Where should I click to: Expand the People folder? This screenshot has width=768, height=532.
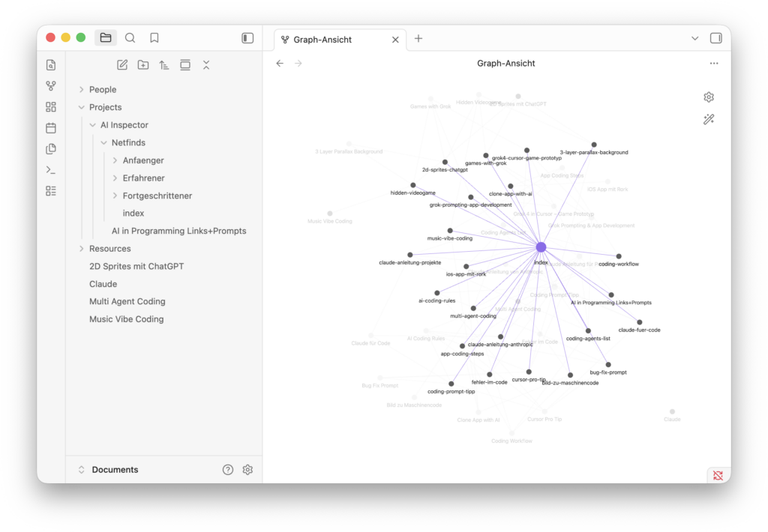82,90
